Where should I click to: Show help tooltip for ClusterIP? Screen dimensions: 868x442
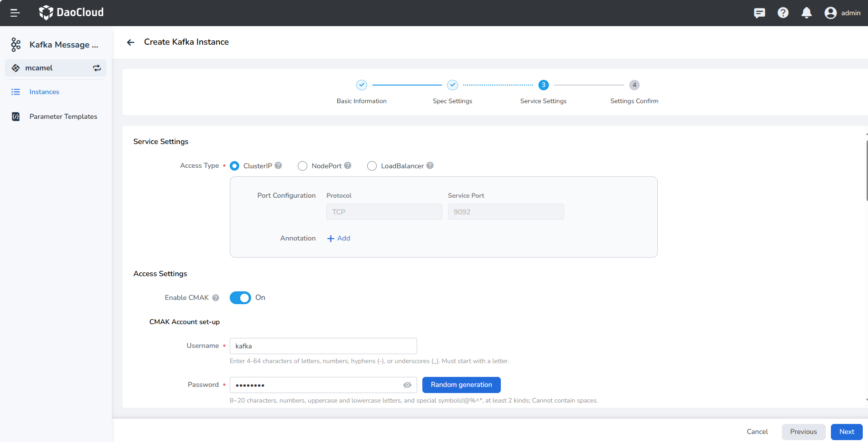tap(278, 165)
